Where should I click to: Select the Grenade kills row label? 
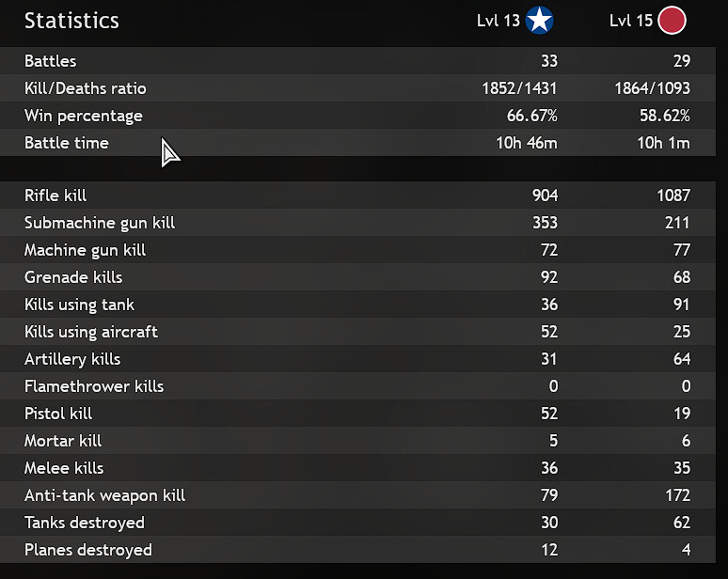(x=73, y=277)
